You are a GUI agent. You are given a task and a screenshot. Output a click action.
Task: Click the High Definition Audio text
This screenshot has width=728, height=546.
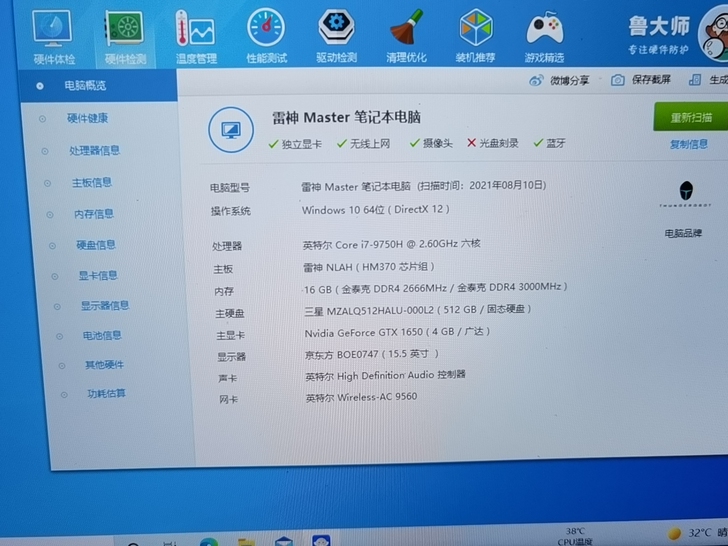point(385,376)
